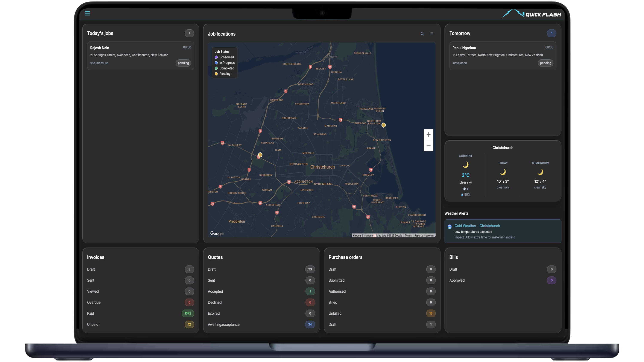Zoom out on the map
Image resolution: width=644 pixels, height=362 pixels.
point(428,146)
